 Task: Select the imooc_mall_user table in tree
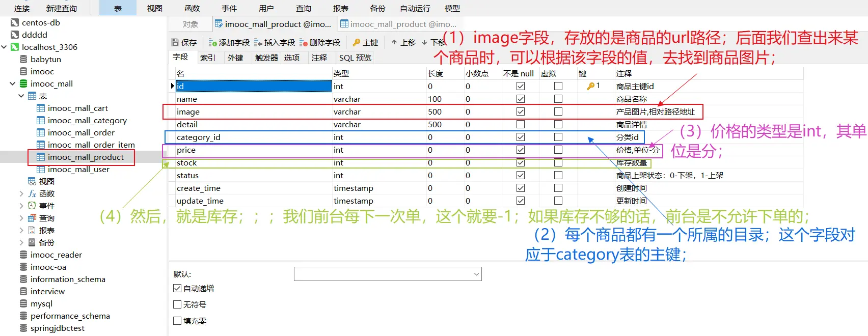(78, 170)
